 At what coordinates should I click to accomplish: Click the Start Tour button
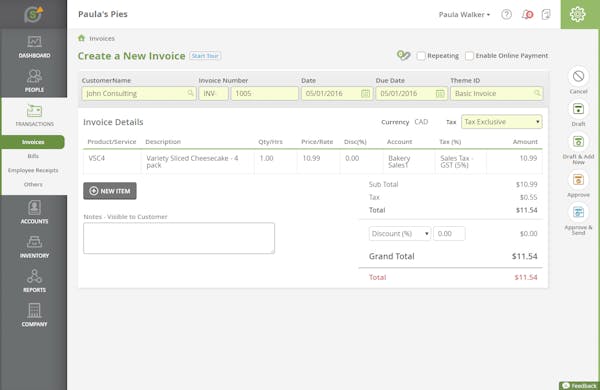[205, 56]
